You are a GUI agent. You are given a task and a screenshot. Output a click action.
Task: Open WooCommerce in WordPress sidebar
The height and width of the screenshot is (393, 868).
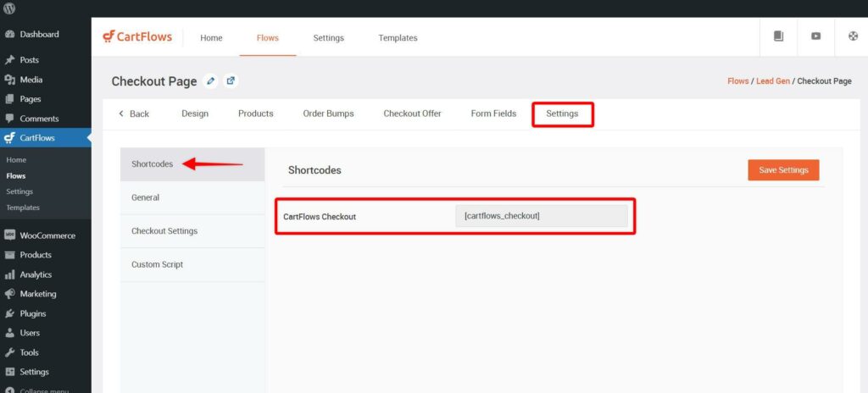click(x=46, y=235)
